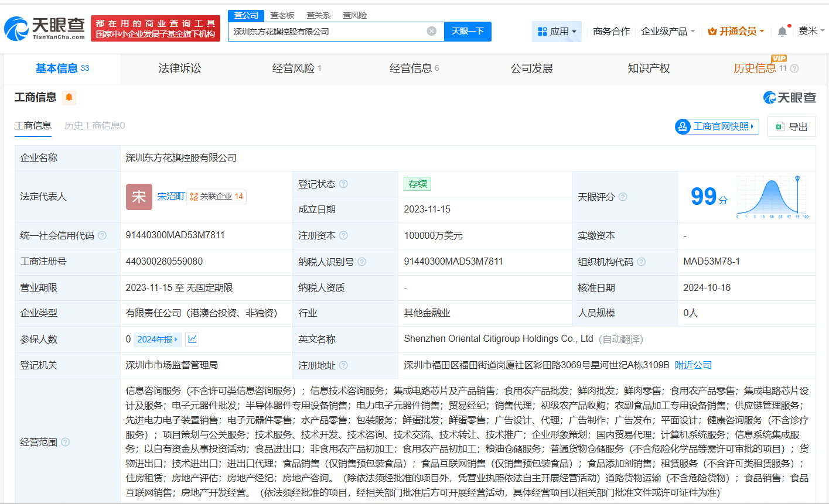Clear search box via the × icon

(x=432, y=31)
